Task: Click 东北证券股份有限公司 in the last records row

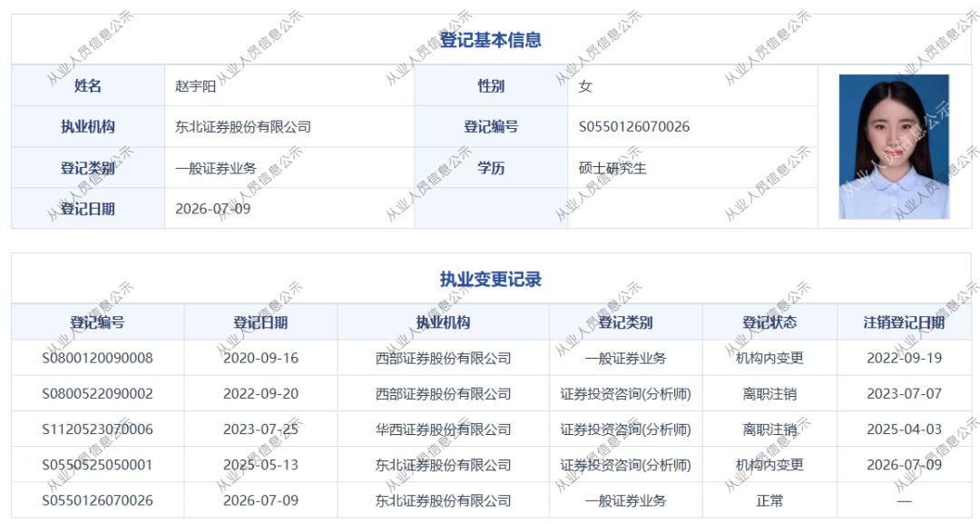Action: point(443,501)
